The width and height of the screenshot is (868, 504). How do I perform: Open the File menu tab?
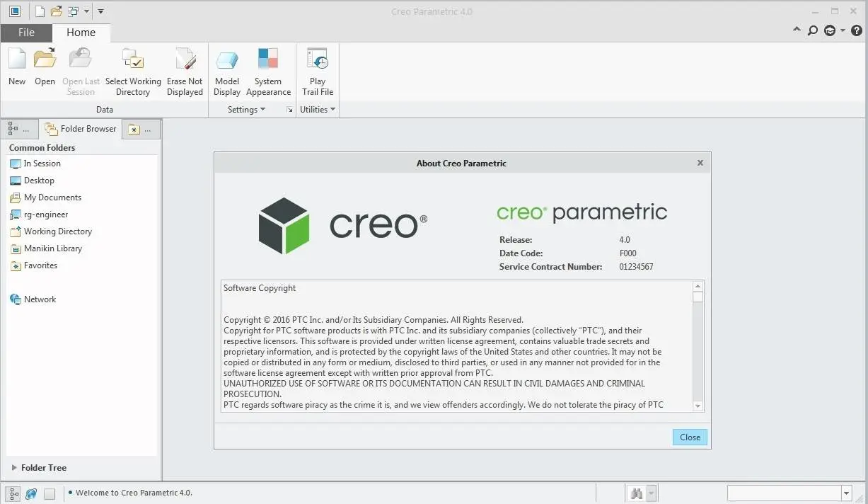point(26,33)
